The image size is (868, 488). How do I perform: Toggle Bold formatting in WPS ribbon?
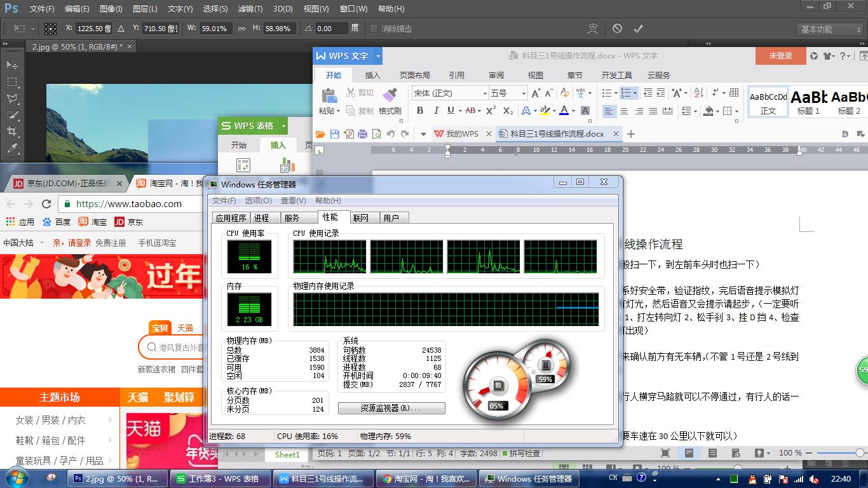[420, 111]
